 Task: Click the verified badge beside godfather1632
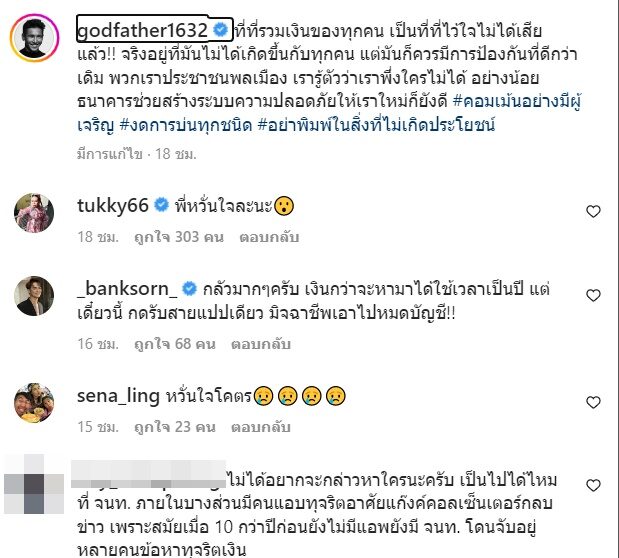pyautogui.click(x=220, y=30)
